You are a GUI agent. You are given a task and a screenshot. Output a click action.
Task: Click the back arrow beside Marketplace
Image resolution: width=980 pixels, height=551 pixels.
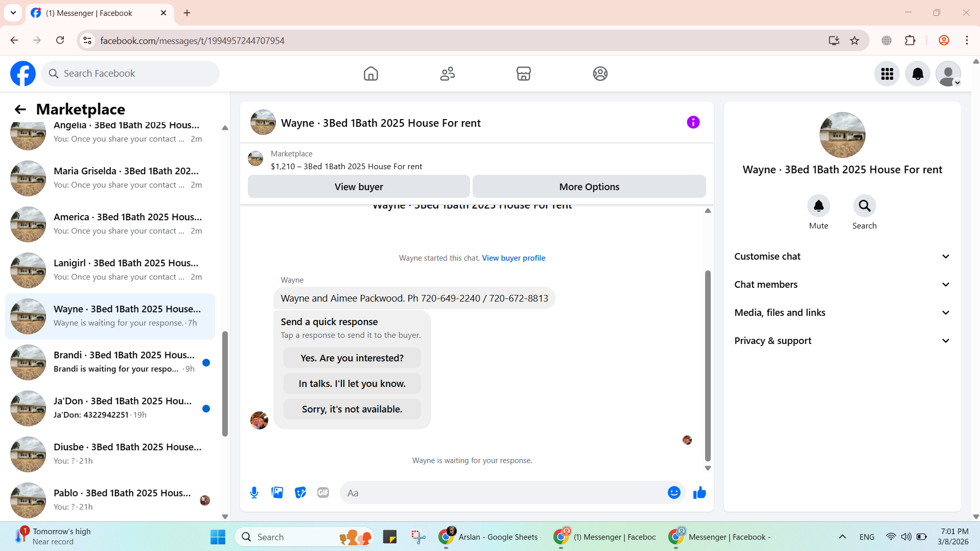coord(20,109)
